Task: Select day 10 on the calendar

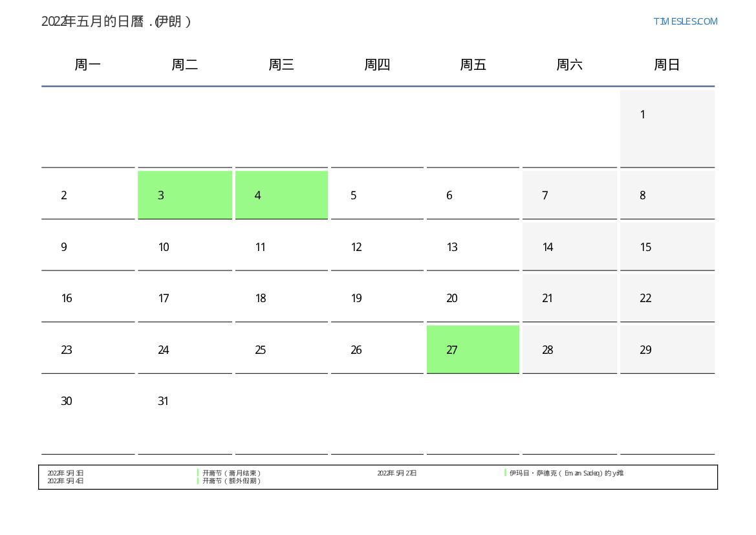Action: click(185, 246)
